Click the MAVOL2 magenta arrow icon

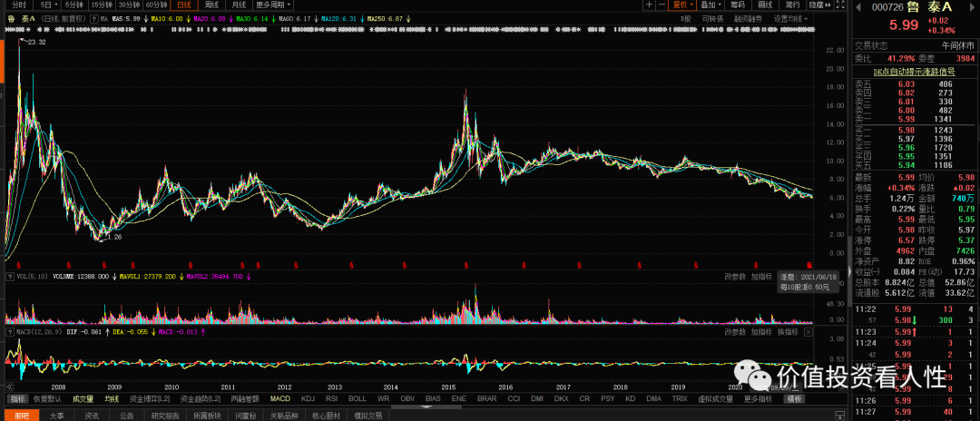tap(249, 276)
